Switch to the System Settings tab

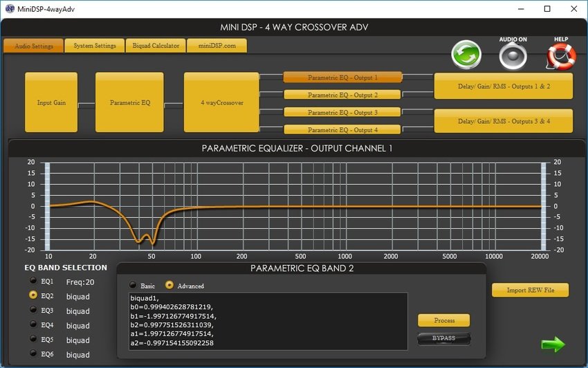tap(95, 46)
